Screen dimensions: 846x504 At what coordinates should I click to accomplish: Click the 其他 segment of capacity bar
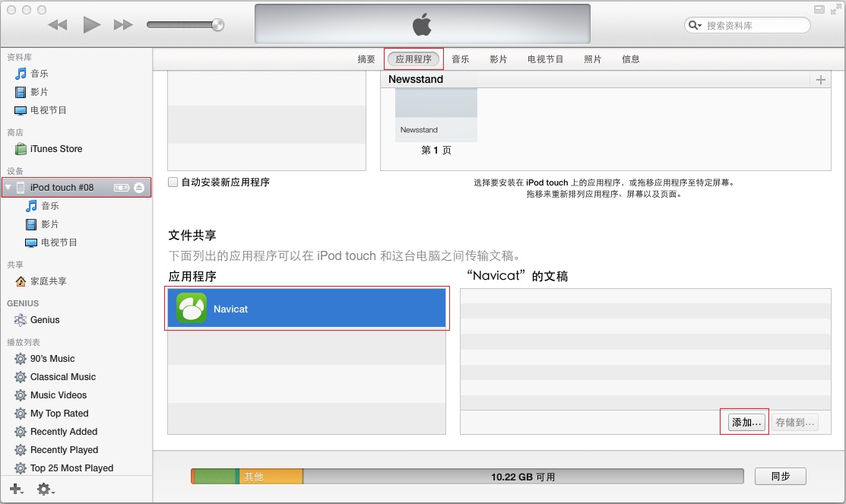coord(271,477)
